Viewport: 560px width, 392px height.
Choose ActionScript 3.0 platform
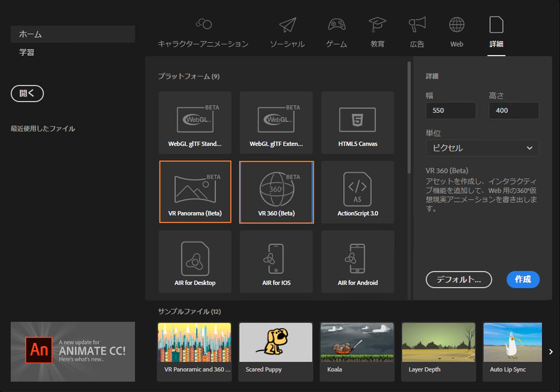pyautogui.click(x=358, y=192)
